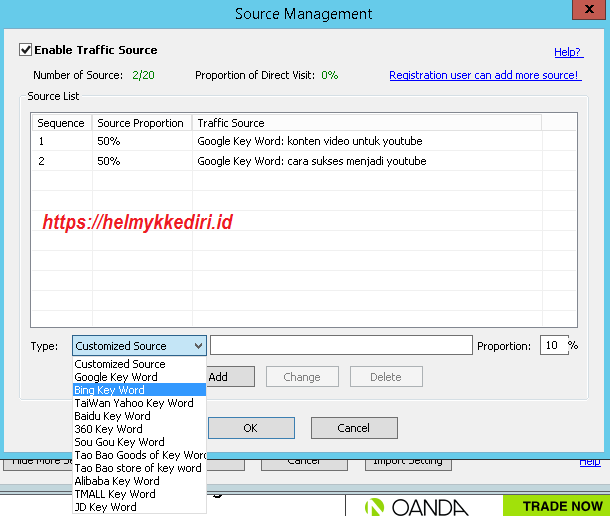The image size is (610, 516).
Task: Click the Delete button
Action: [386, 376]
